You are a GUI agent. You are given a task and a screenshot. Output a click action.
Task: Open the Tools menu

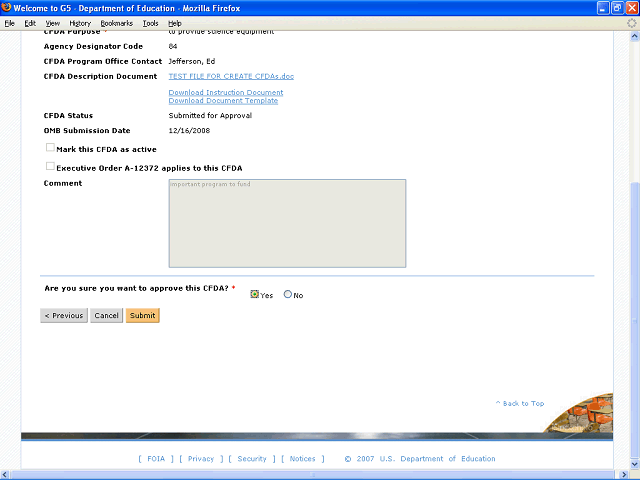[x=151, y=23]
